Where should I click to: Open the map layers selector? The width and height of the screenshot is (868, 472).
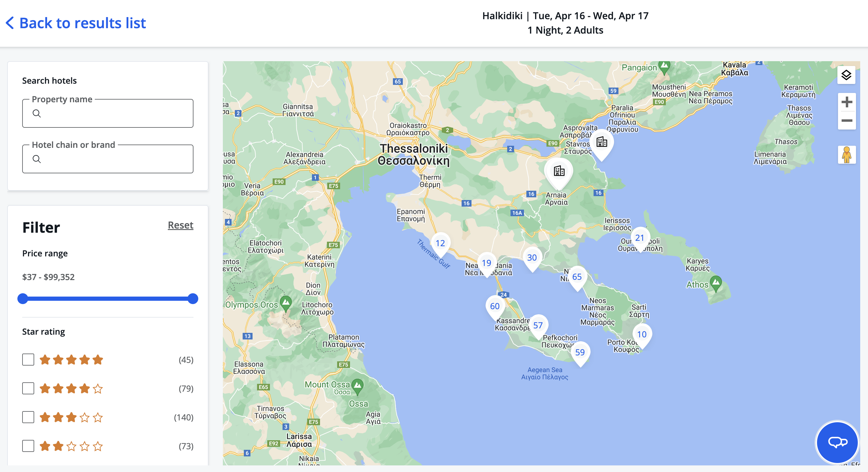point(846,75)
